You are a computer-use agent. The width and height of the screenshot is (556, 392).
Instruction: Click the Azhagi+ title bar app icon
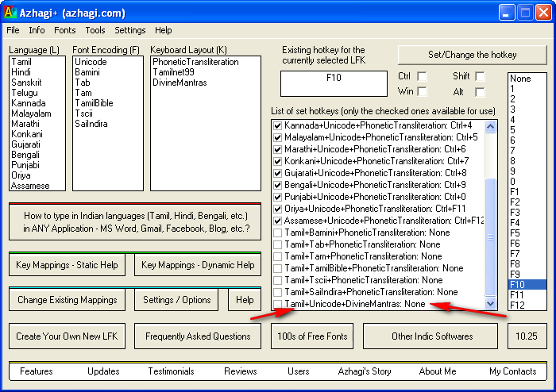click(10, 13)
